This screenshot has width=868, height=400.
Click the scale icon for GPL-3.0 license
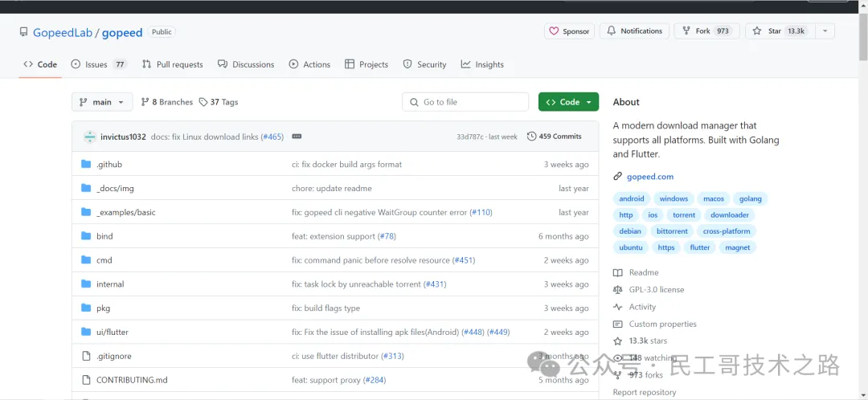pos(618,289)
